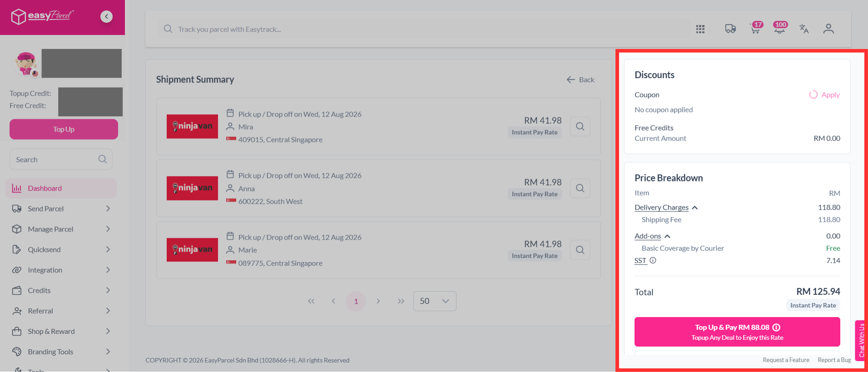Image resolution: width=868 pixels, height=372 pixels.
Task: Expand the Credits menu
Action: point(61,290)
